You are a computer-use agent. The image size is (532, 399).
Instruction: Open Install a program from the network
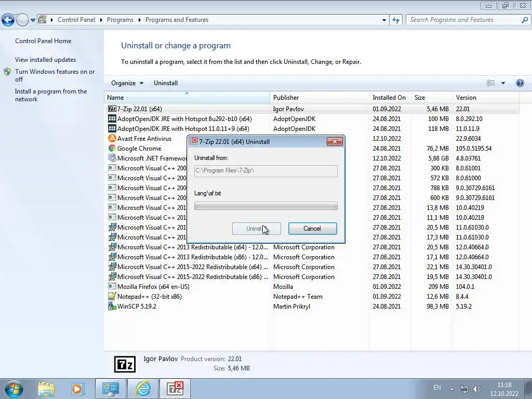[51, 95]
